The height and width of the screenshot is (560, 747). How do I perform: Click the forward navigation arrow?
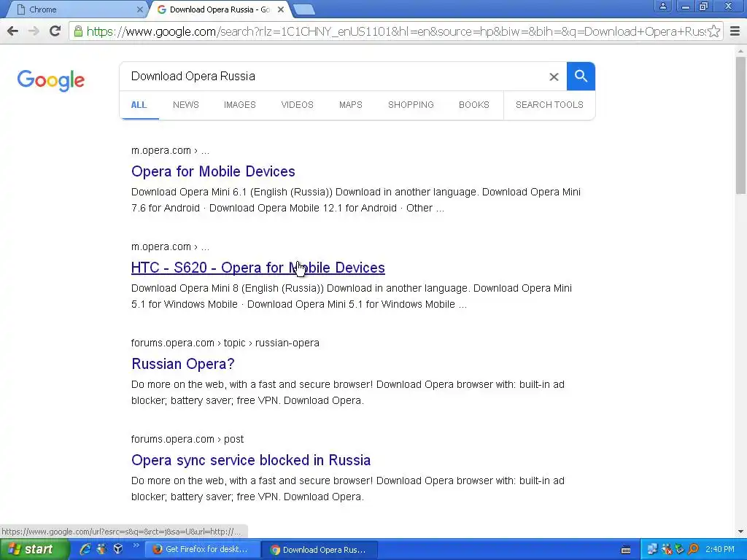(34, 31)
